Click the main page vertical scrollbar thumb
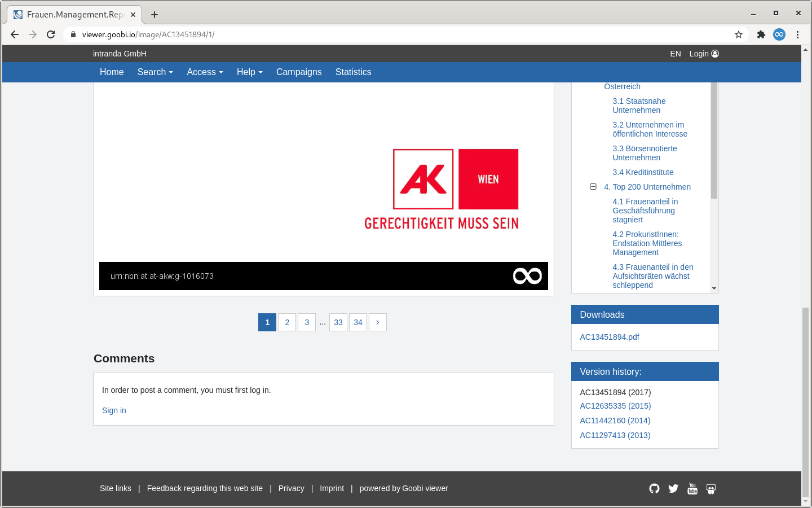Image resolution: width=812 pixels, height=508 pixels. (805, 402)
